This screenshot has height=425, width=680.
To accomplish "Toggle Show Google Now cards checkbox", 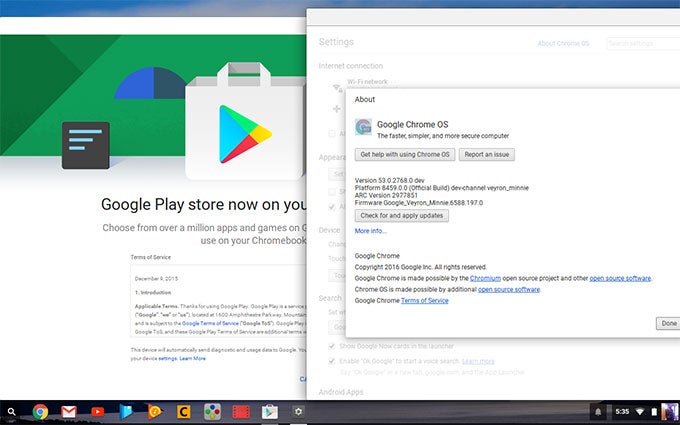I will pos(333,346).
